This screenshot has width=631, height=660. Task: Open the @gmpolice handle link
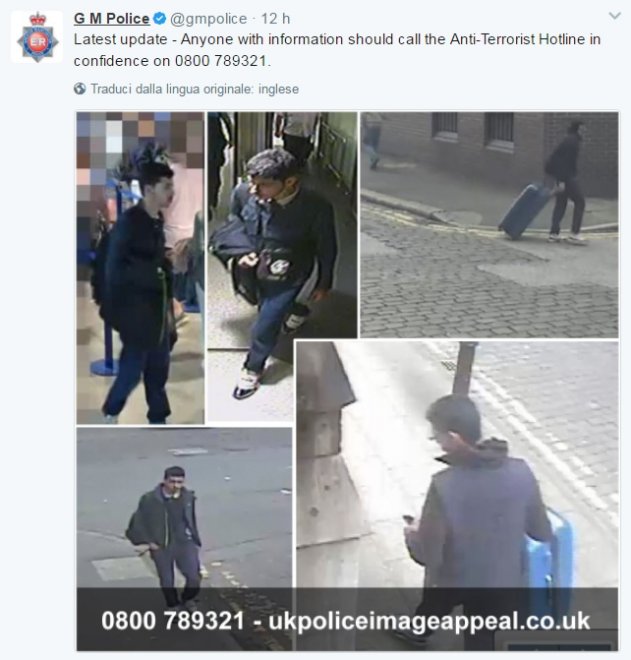208,19
